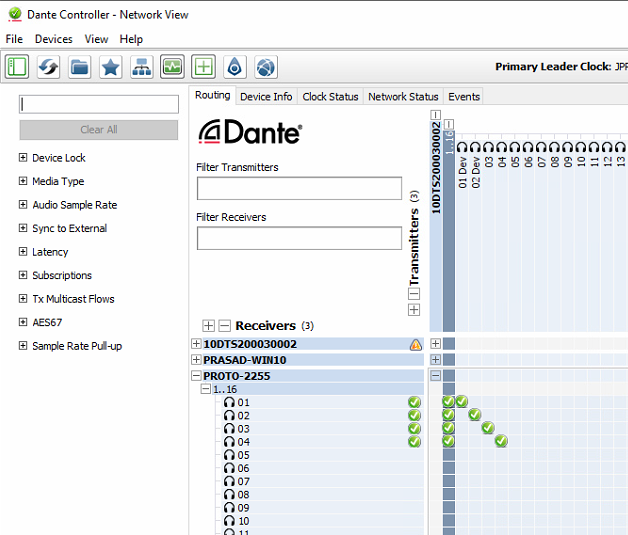Expand the 10DTS200030002 receiver device
The image size is (628, 535).
click(196, 344)
